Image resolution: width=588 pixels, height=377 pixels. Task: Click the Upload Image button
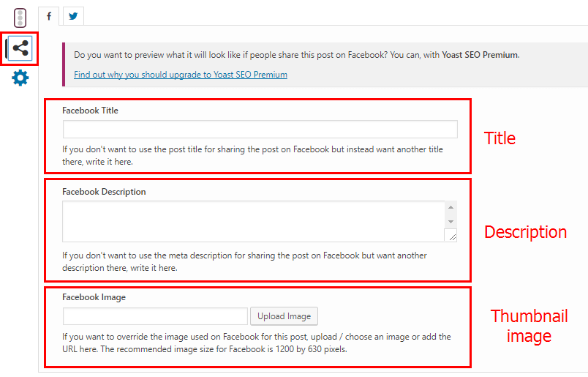[x=284, y=316]
